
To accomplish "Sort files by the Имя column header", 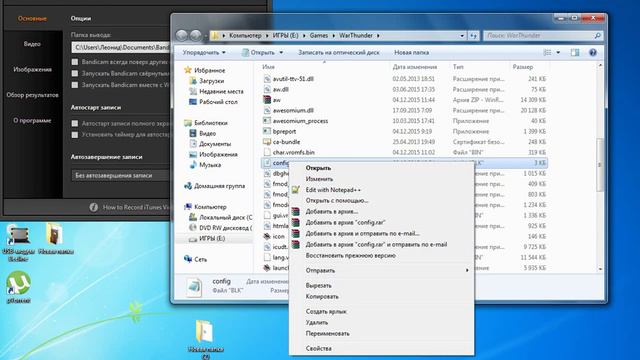I will click(268, 67).
